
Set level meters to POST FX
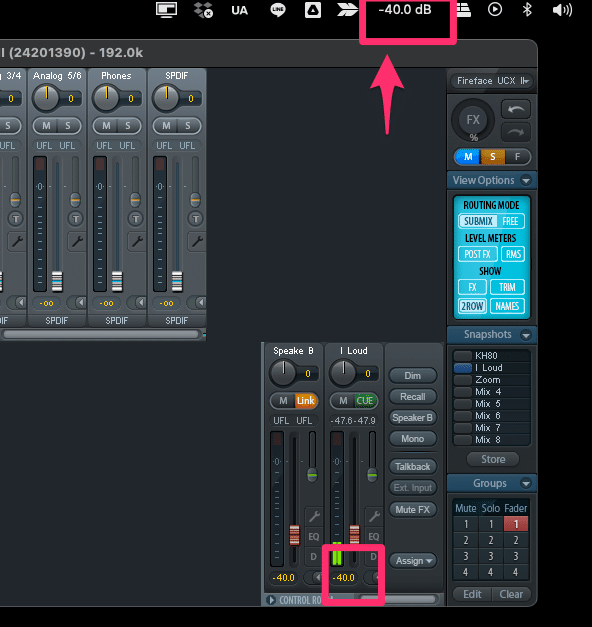pos(478,254)
